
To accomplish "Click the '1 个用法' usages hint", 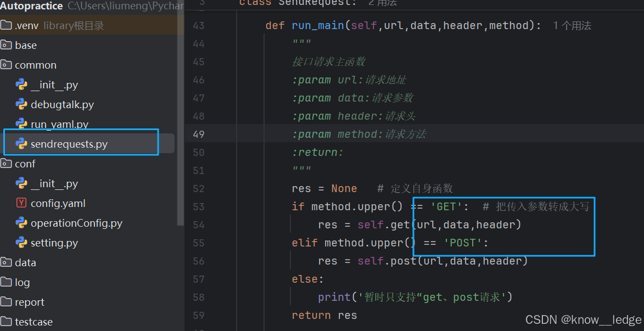I will 572,25.
